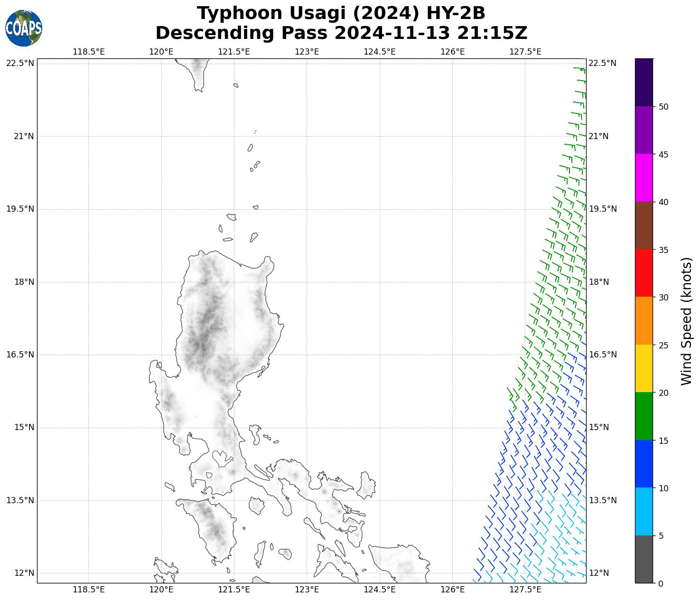Click the "Descending Pass 2024-11-13 21:15Z" subtitle
The image size is (700, 600).
tap(341, 33)
